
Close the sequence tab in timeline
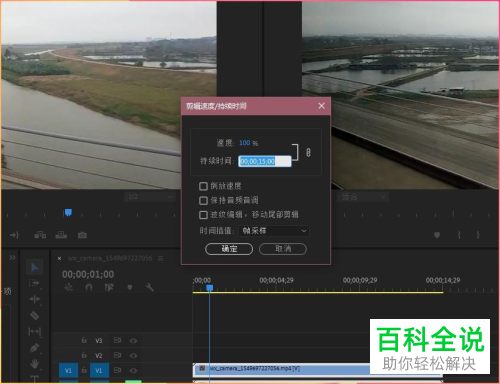point(59,258)
